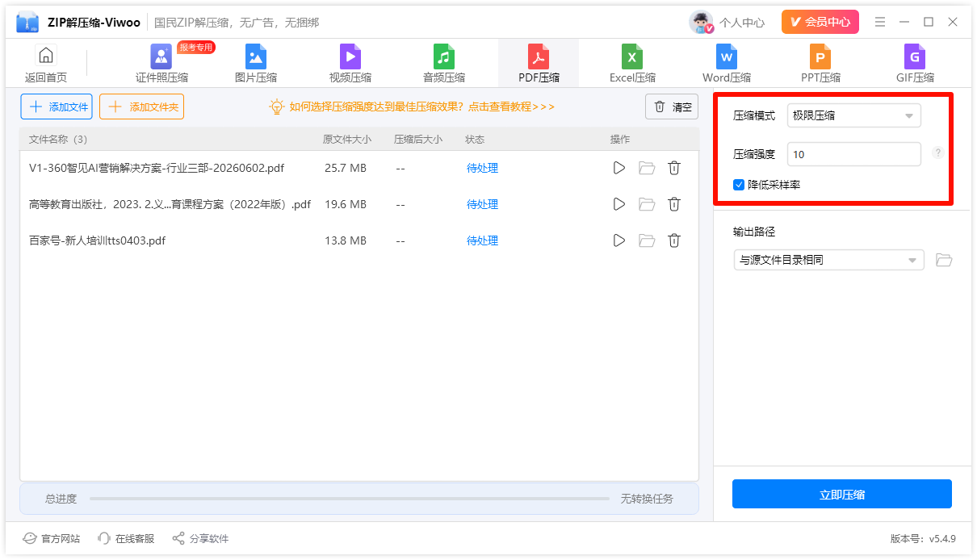Click 待处理 status of the 百家号 file
Viewport: 977px width, 560px height.
482,240
